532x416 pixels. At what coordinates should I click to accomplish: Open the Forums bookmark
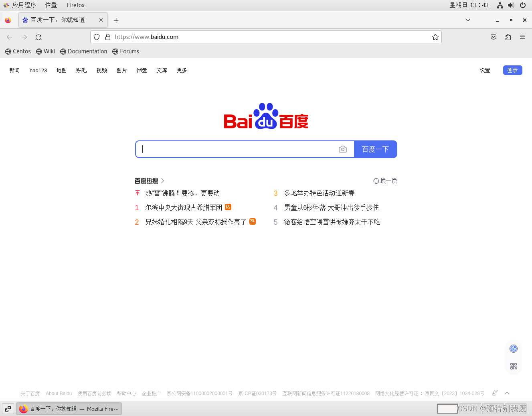click(x=126, y=51)
